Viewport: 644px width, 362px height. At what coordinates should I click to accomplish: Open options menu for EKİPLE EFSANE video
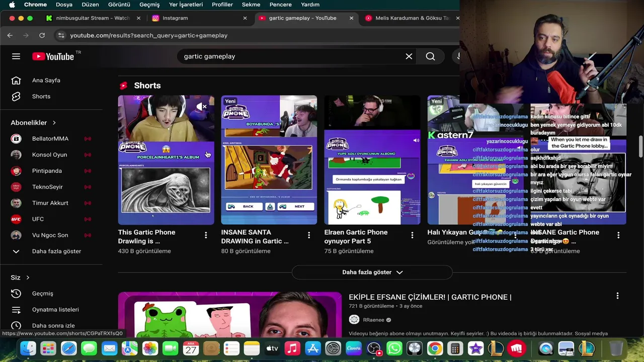[617, 296]
